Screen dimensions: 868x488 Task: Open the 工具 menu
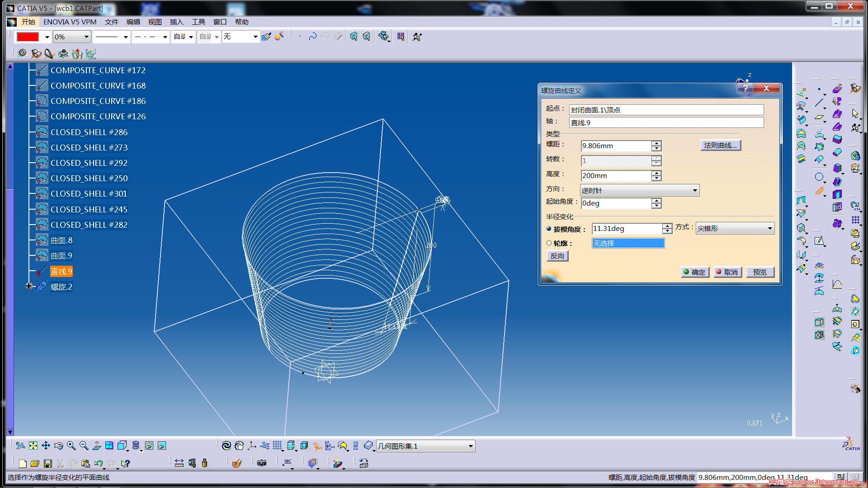point(198,22)
